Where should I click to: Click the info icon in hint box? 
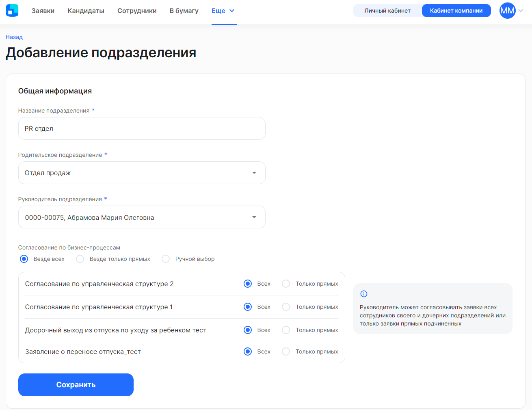[364, 294]
